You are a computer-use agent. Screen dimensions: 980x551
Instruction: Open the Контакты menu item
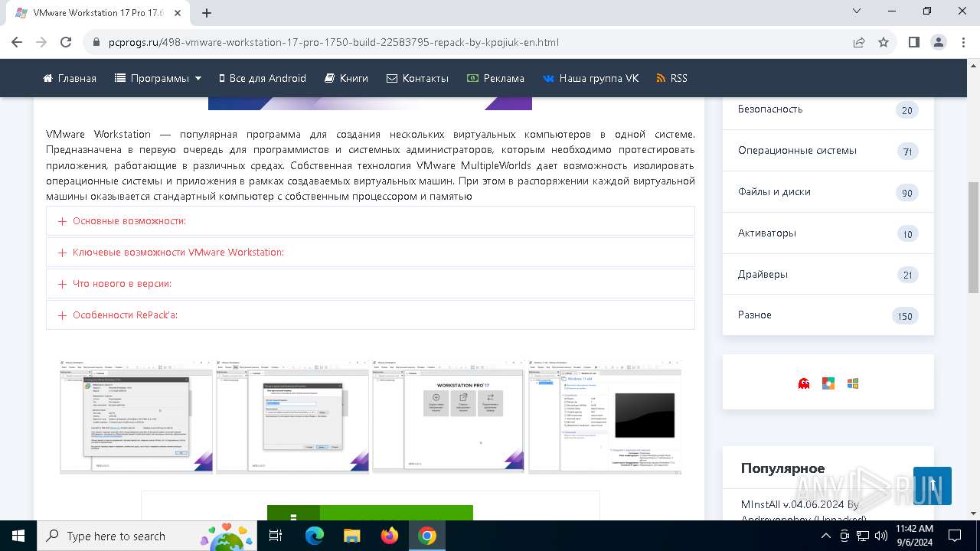pyautogui.click(x=417, y=78)
